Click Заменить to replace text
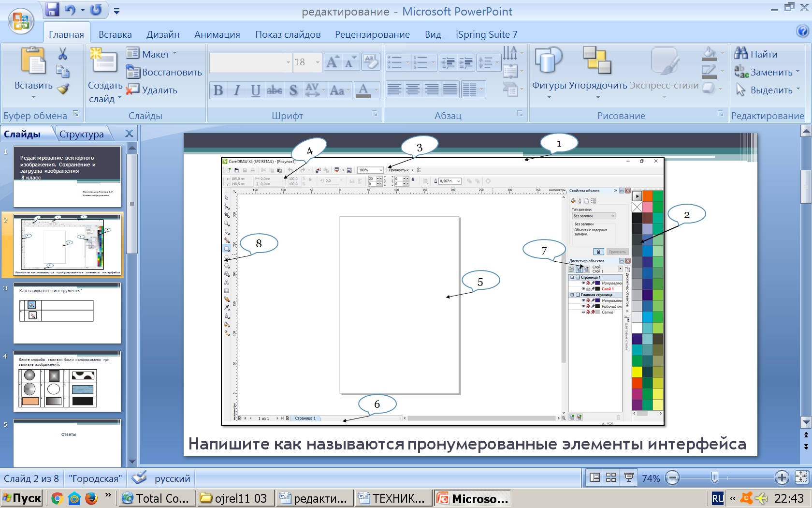This screenshot has height=508, width=812. pos(766,72)
